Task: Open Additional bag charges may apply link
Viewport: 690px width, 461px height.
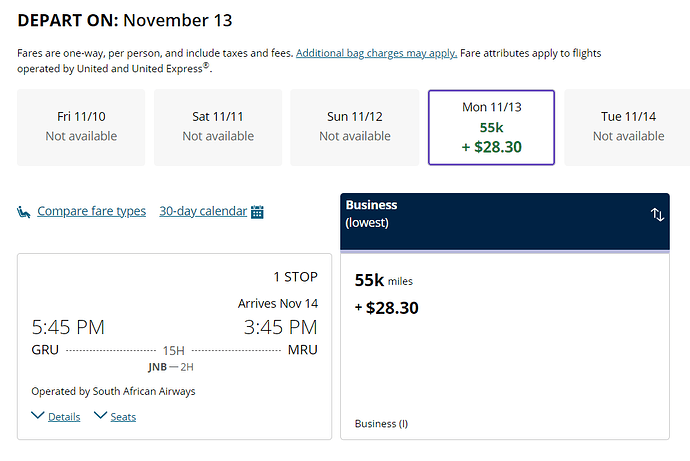Action: point(376,53)
